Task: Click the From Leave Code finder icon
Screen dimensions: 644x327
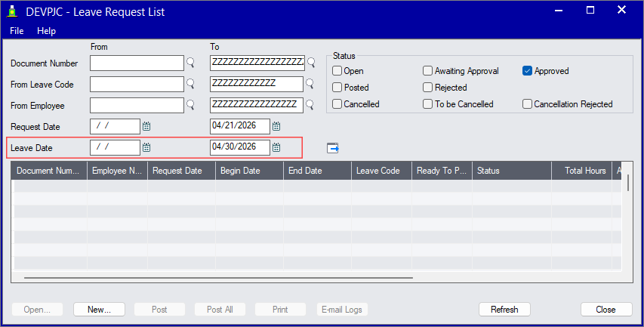Action: [x=191, y=84]
